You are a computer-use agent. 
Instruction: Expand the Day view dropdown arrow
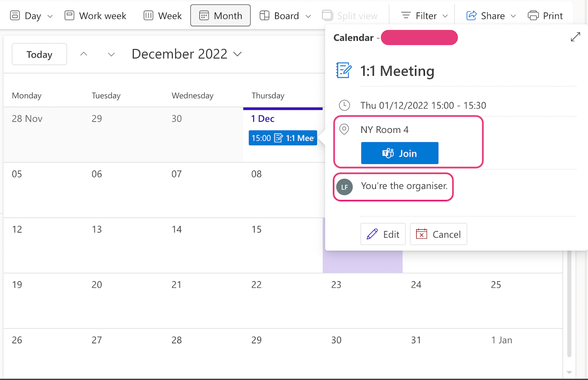(50, 16)
